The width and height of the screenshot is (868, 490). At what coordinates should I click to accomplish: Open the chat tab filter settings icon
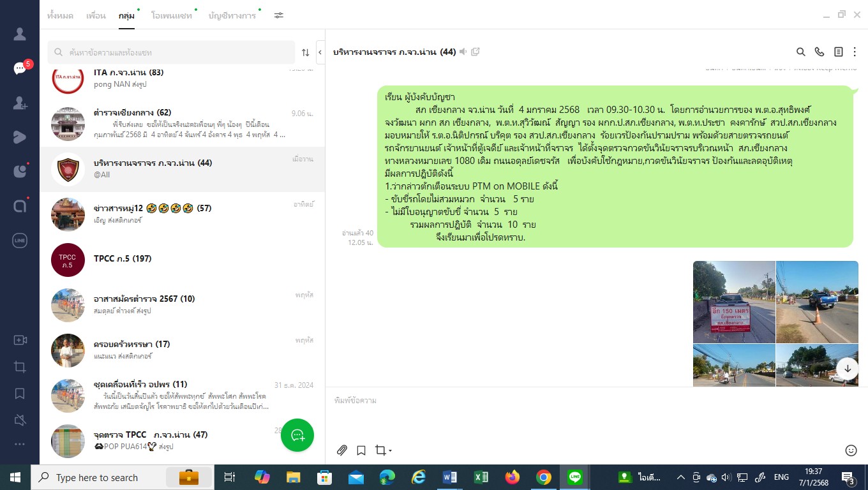(x=279, y=15)
